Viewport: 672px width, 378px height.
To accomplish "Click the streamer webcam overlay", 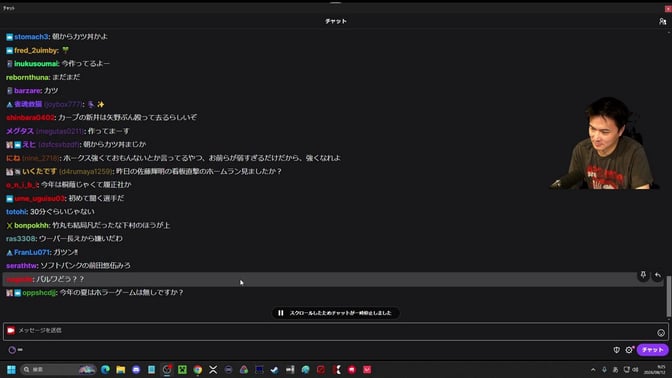I will [604, 144].
